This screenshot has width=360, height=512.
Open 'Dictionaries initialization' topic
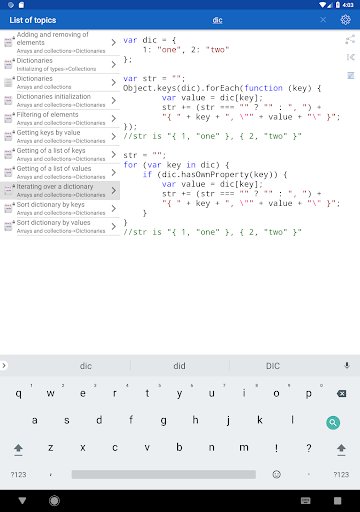tap(60, 100)
